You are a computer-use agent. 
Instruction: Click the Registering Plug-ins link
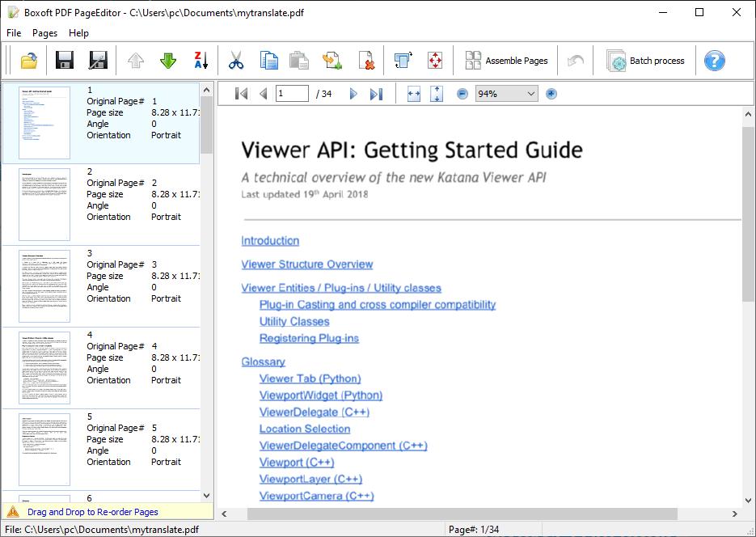309,338
